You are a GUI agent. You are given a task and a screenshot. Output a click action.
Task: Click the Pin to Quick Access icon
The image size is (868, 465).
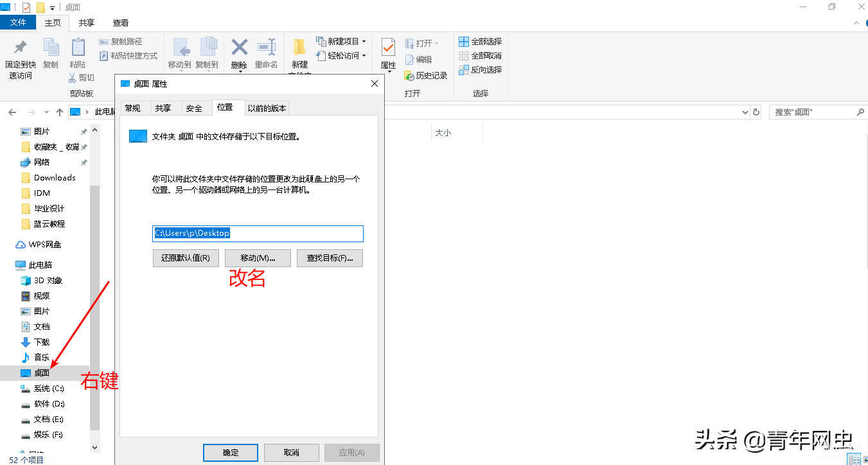coord(21,48)
